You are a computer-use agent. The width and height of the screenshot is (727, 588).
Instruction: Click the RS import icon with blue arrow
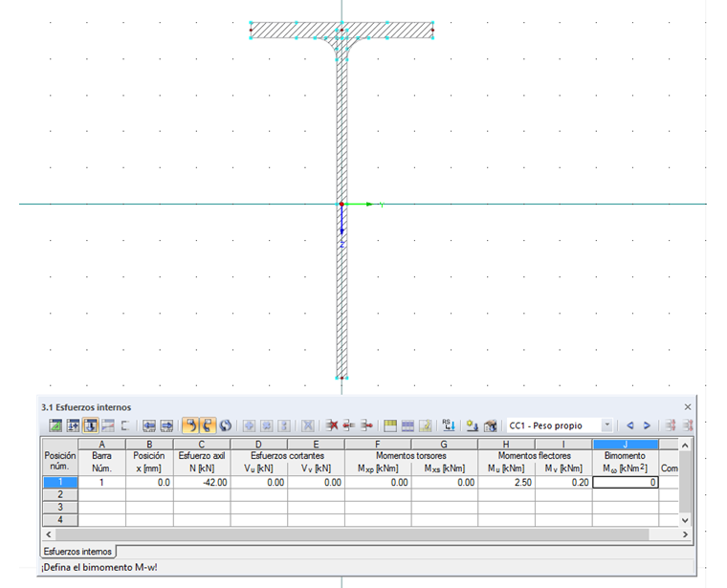tap(449, 425)
